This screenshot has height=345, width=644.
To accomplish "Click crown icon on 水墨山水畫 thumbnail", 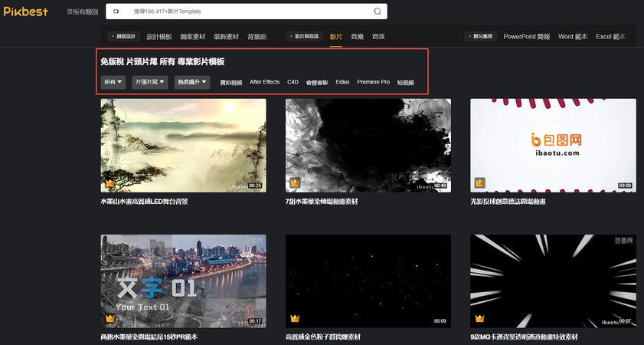I will point(110,183).
